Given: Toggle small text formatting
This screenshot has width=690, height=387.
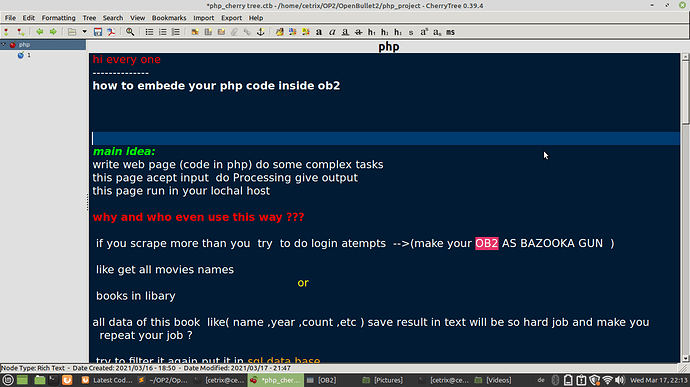Looking at the screenshot, I should (x=411, y=32).
